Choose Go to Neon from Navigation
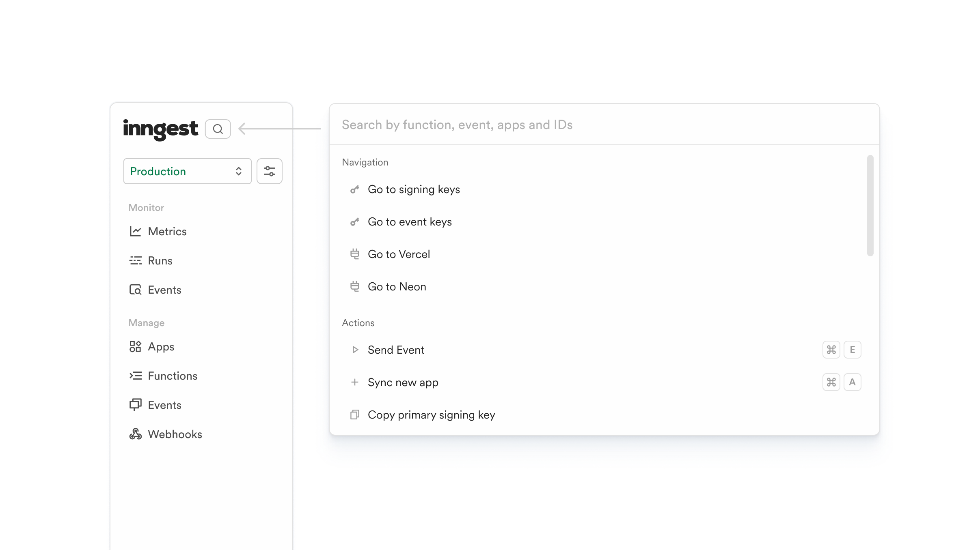 pyautogui.click(x=396, y=286)
